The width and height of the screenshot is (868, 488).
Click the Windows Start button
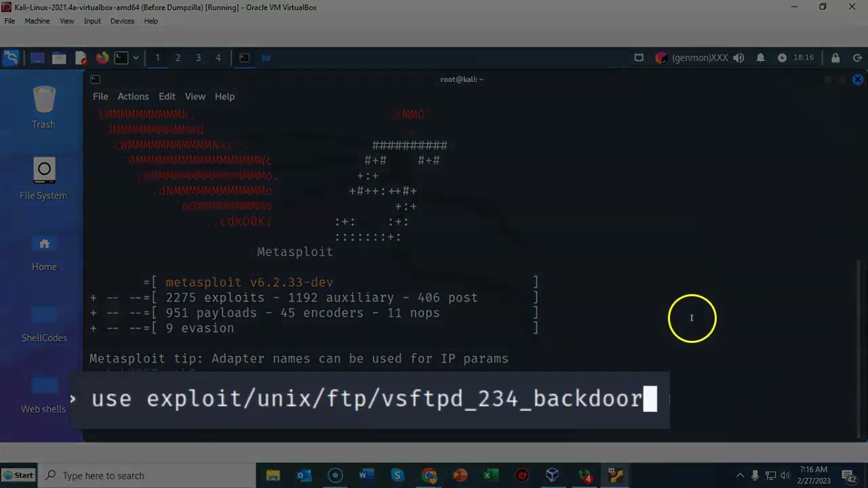pos(18,475)
